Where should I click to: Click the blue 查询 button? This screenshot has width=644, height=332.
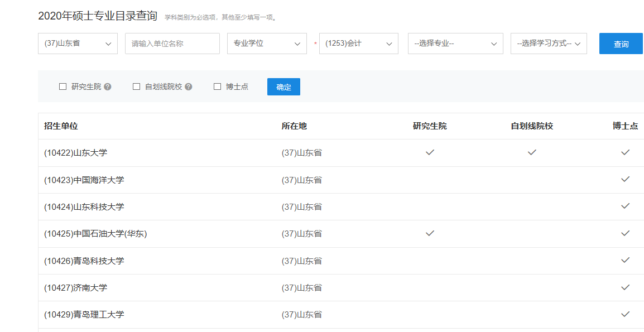pyautogui.click(x=621, y=44)
